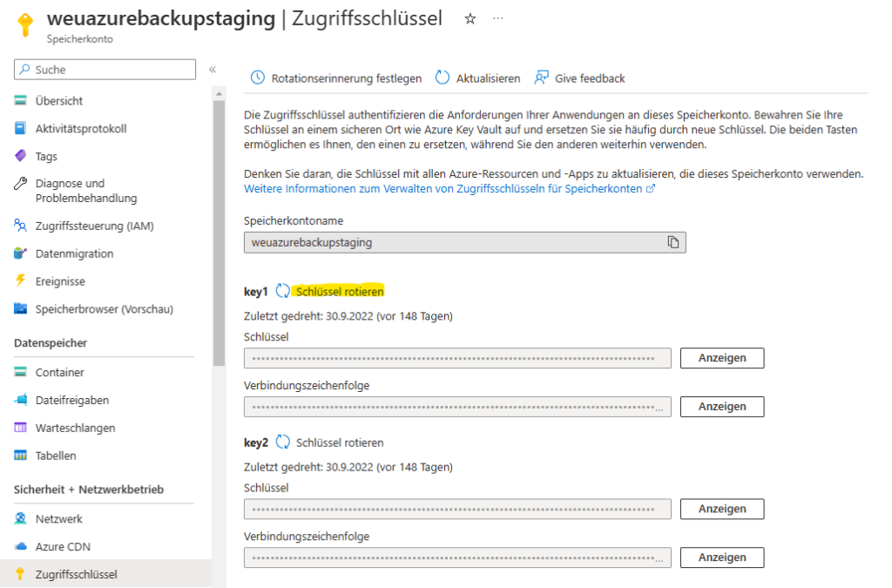Go to Tags in the sidebar

(46, 157)
